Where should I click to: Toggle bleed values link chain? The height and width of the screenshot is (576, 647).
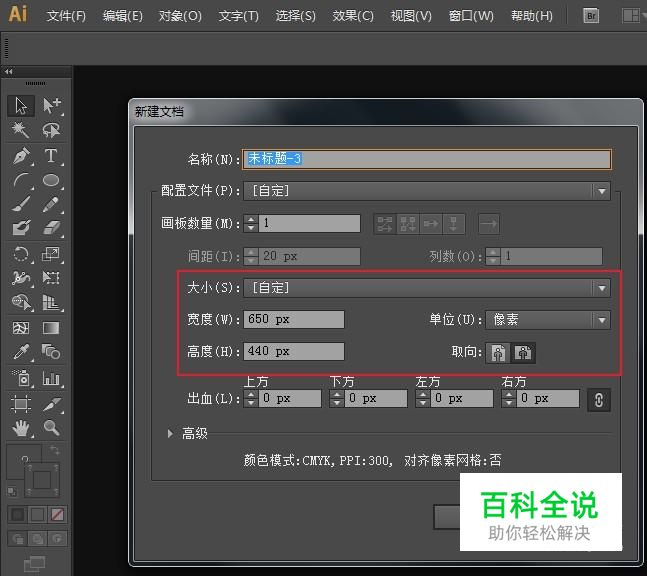click(x=599, y=400)
